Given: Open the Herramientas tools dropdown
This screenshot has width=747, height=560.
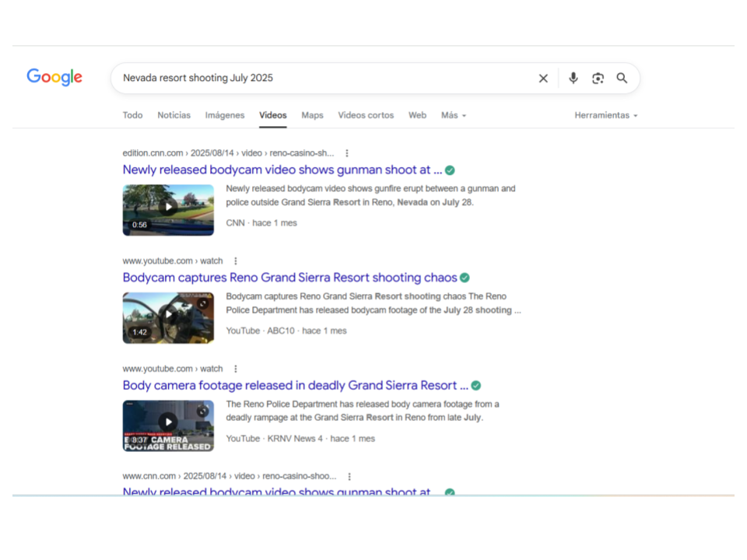Looking at the screenshot, I should pyautogui.click(x=605, y=115).
